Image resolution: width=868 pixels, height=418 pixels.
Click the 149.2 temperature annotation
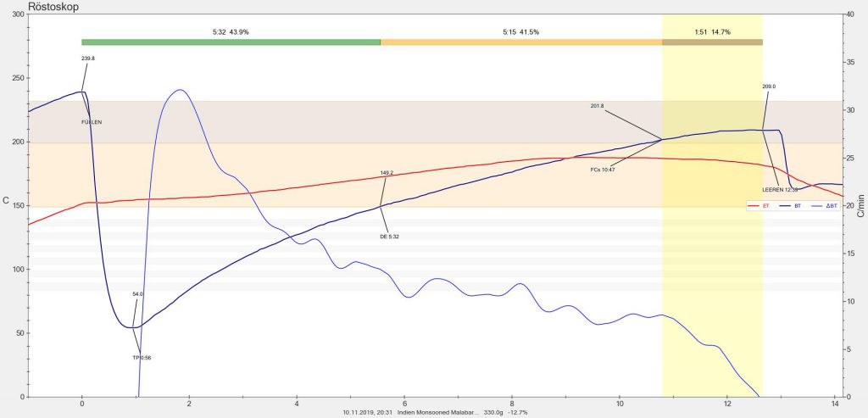click(387, 173)
